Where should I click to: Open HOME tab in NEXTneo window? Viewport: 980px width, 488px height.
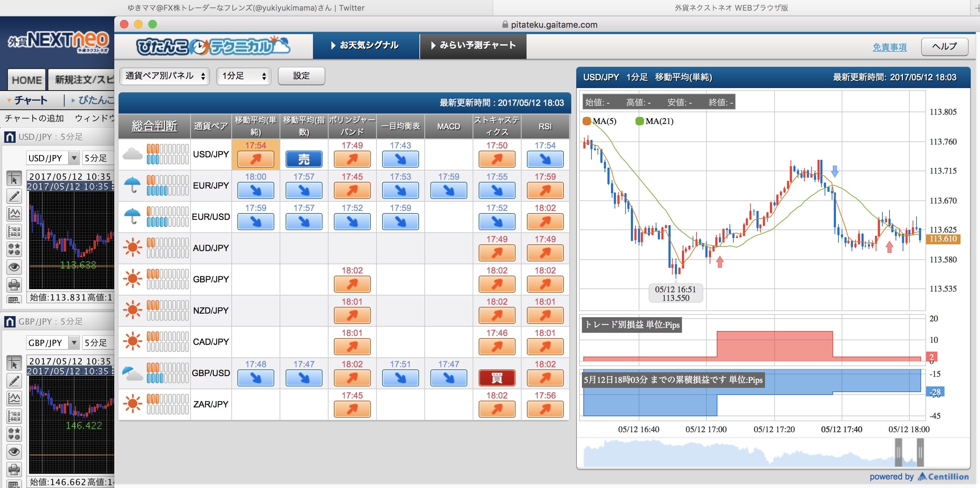click(27, 80)
